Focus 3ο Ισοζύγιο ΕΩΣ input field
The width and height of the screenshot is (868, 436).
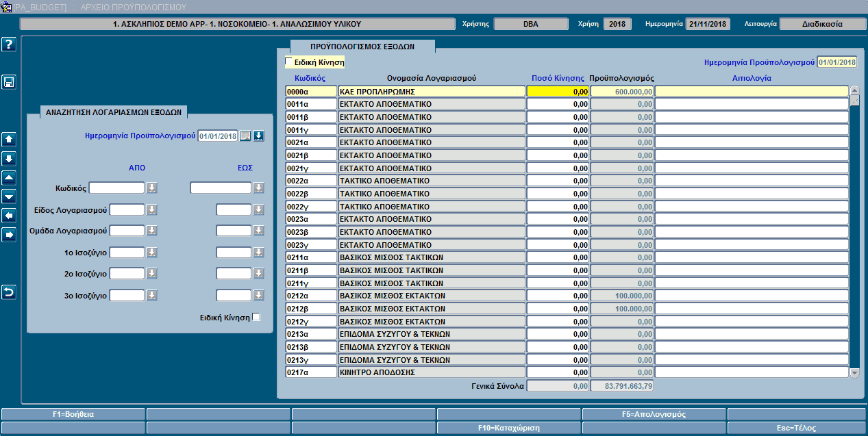tap(234, 296)
